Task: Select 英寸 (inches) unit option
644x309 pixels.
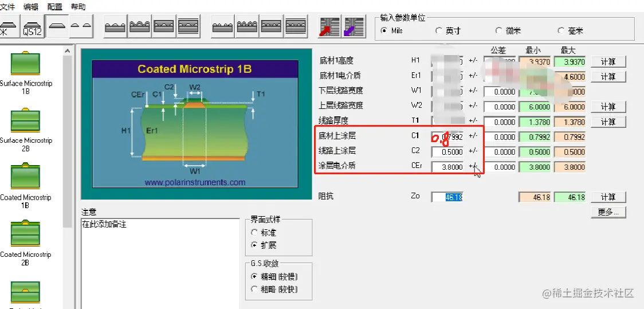Action: pos(447,31)
